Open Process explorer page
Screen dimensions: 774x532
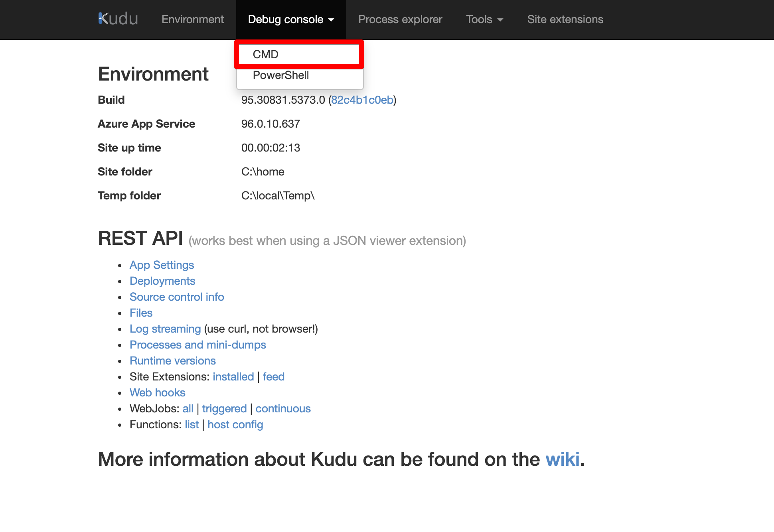tap(400, 19)
